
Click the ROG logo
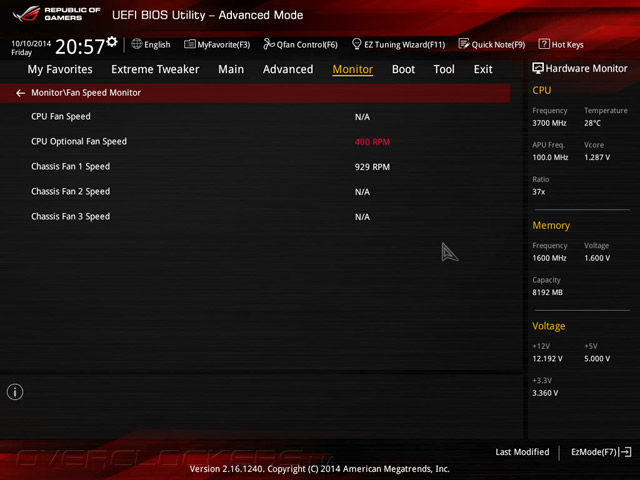coord(26,14)
